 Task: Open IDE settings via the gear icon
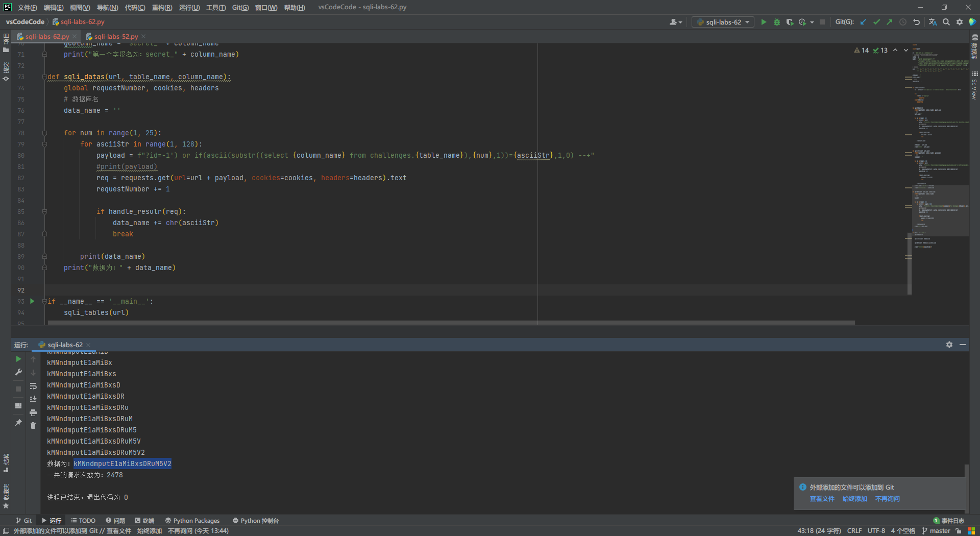[960, 22]
